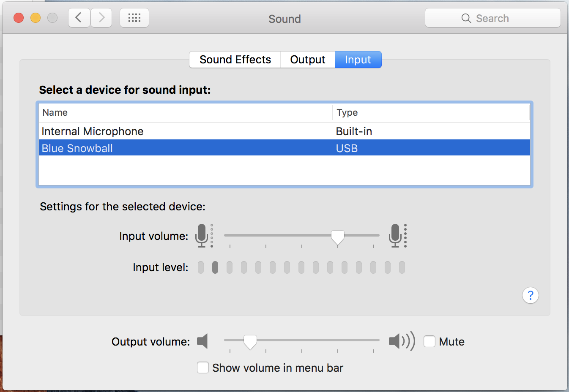Click the Output volume slider thumb

pyautogui.click(x=250, y=342)
